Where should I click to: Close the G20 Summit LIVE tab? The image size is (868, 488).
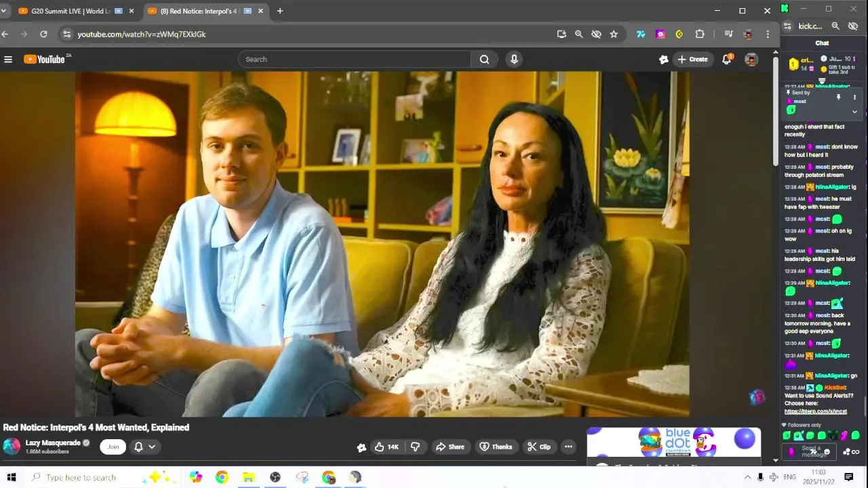coord(132,11)
